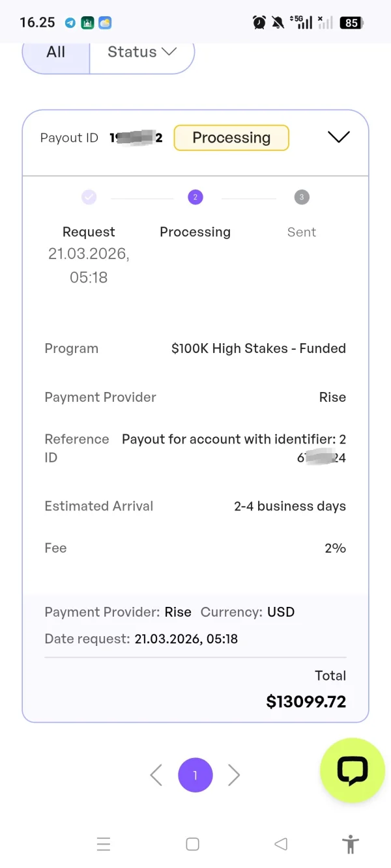Tap the battery level indicator
Screen dimensions: 391x868
pyautogui.click(x=352, y=23)
